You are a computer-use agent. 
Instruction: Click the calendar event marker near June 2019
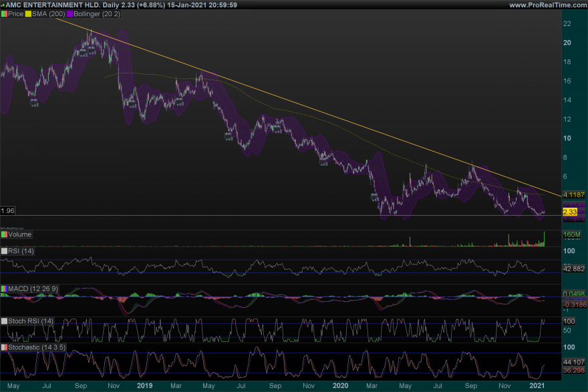coord(229,136)
